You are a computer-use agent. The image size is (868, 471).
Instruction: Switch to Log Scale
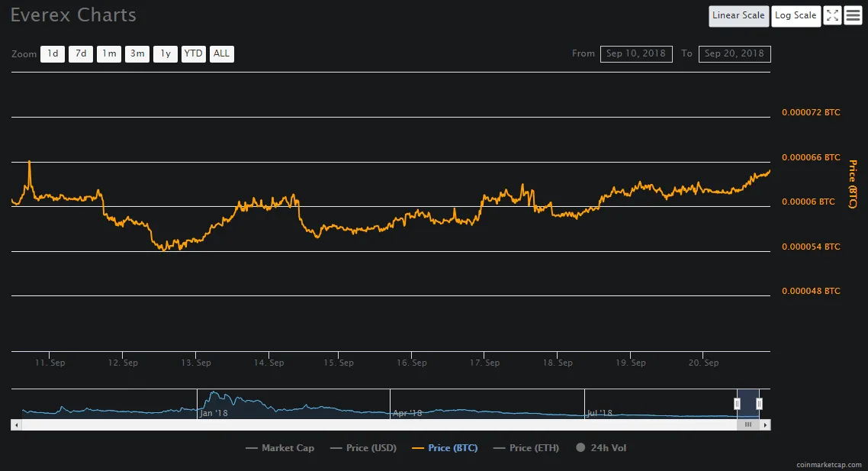click(x=796, y=15)
